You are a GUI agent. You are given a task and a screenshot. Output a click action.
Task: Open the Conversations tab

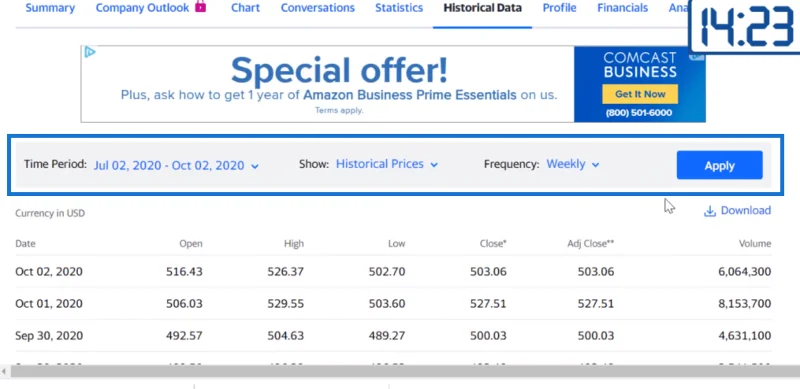[x=317, y=8]
